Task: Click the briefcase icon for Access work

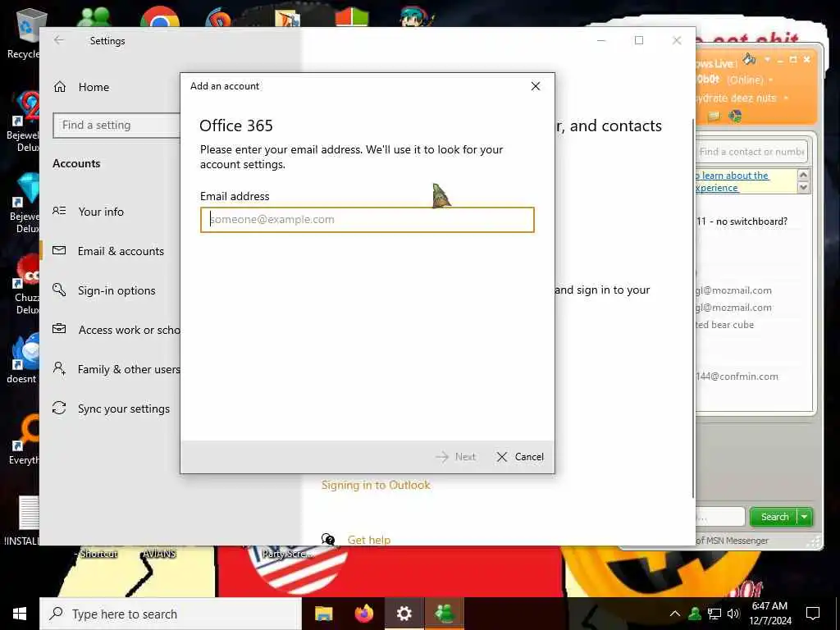Action: pyautogui.click(x=59, y=329)
